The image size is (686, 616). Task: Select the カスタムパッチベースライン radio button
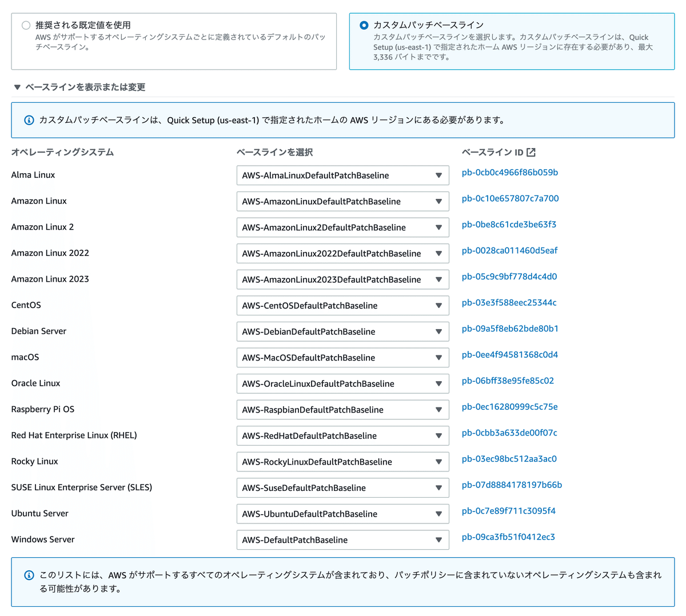click(364, 25)
